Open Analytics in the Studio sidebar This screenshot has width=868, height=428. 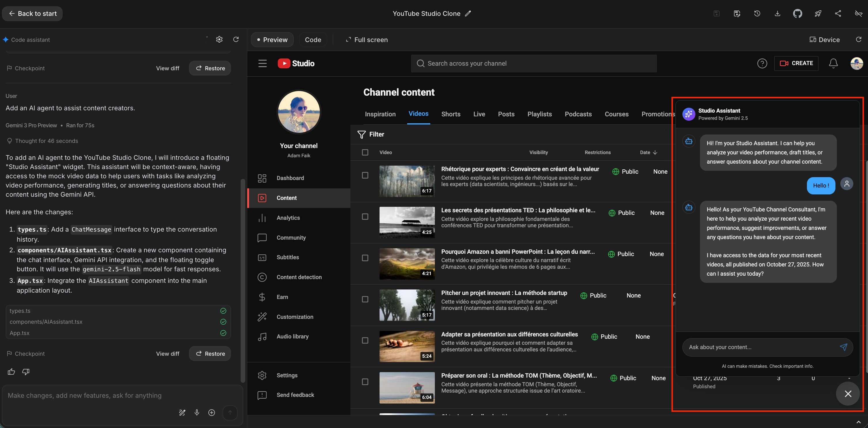pos(288,218)
